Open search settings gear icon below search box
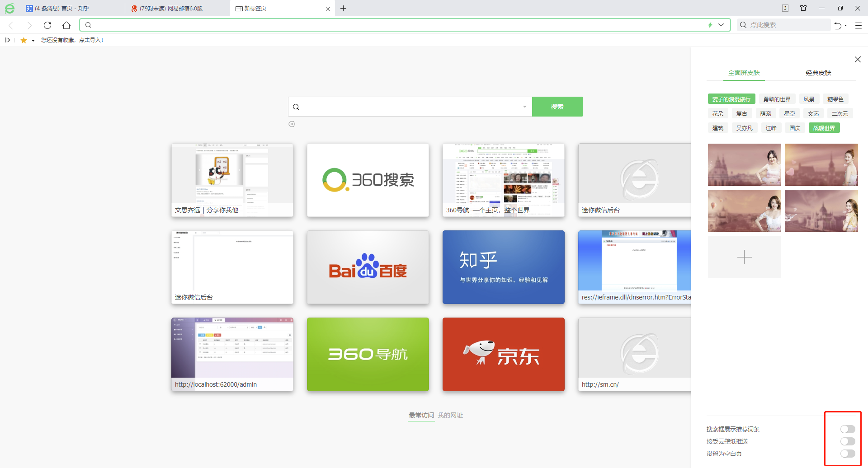868x468 pixels. (x=292, y=124)
